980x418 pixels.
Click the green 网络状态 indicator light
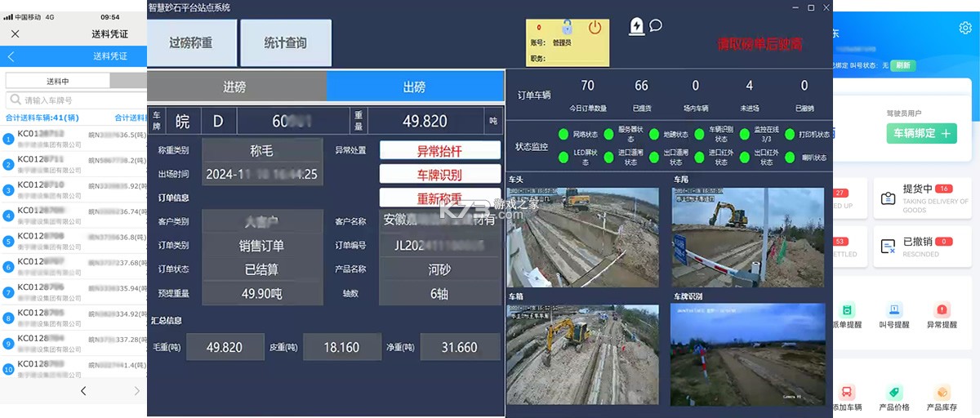563,135
